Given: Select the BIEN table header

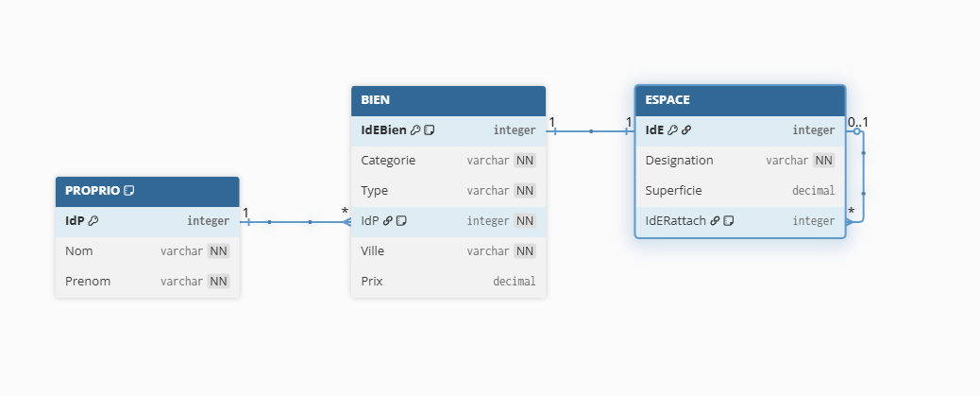Looking at the screenshot, I should 448,100.
